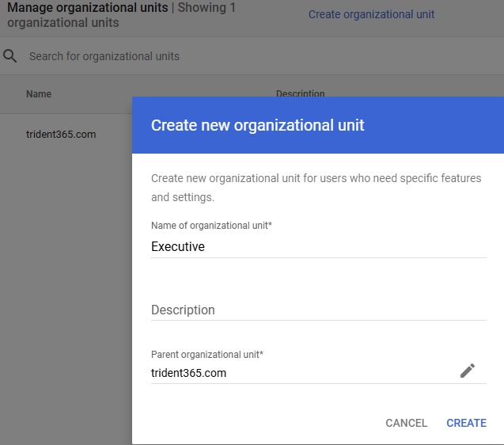
Task: Click the Description column header in table
Action: coord(300,93)
